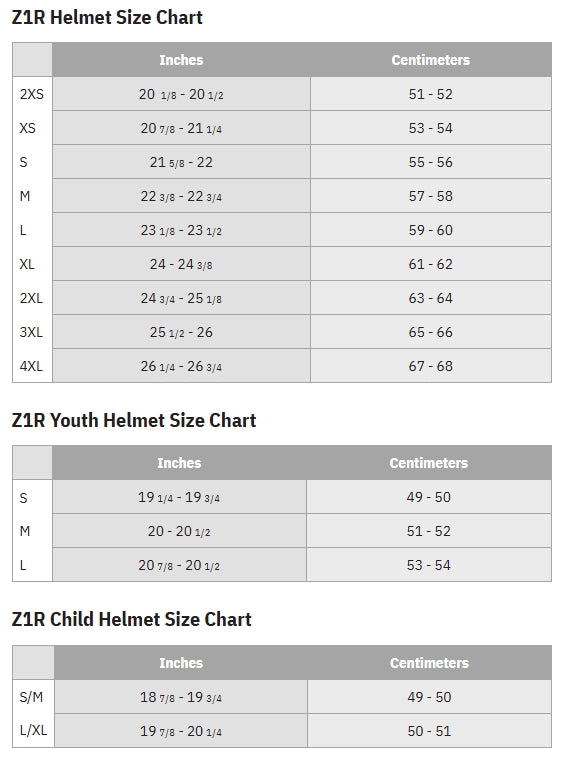Select the 22 3/8 - 22 3/4 inches cell
The image size is (570, 766).
click(181, 196)
